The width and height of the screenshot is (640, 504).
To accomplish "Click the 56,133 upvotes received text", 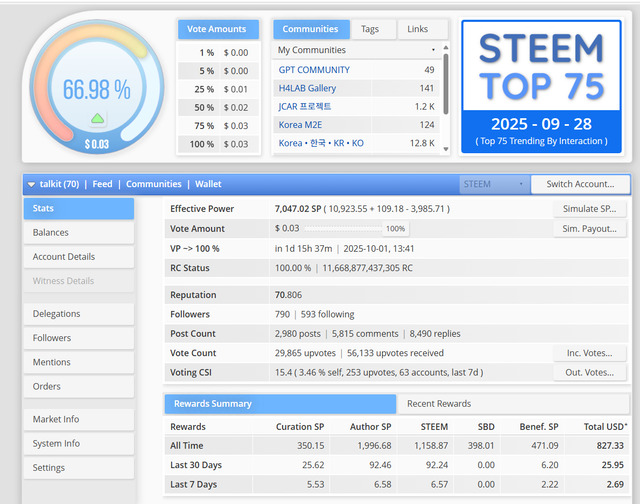I will [395, 353].
